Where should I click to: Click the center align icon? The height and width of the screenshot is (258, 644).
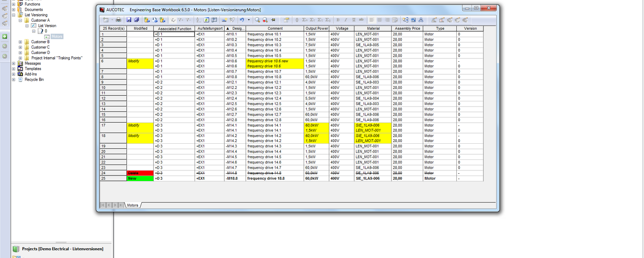coord(379,20)
